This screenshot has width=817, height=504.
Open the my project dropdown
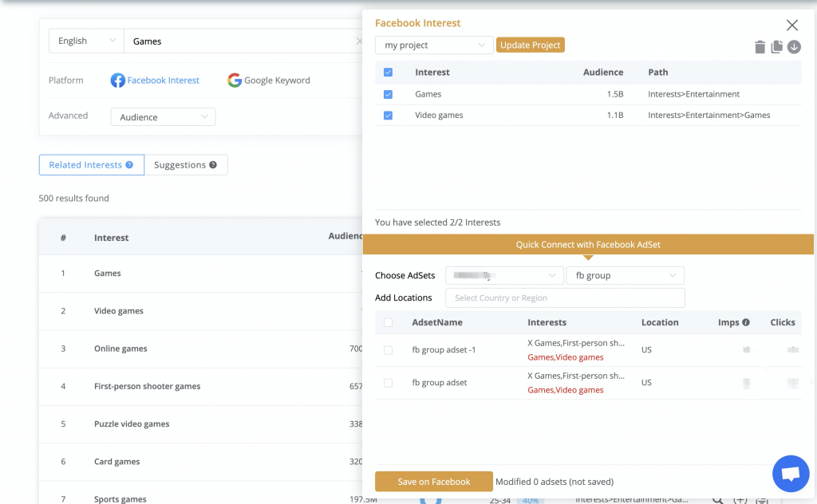point(434,45)
